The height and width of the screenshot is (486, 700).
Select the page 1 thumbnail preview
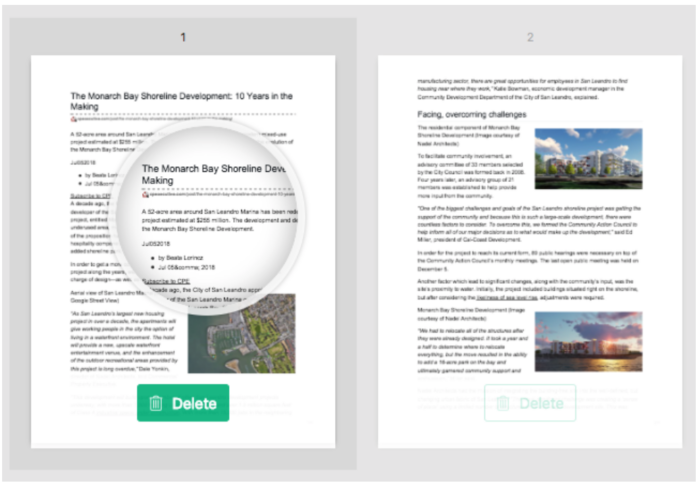[x=183, y=252]
